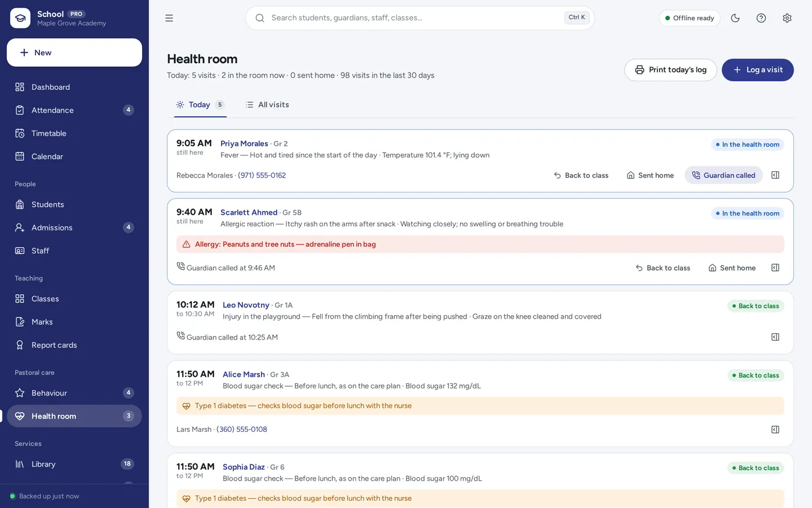The height and width of the screenshot is (508, 812).
Task: Toggle the sidebar hamburger menu
Action: click(x=169, y=18)
